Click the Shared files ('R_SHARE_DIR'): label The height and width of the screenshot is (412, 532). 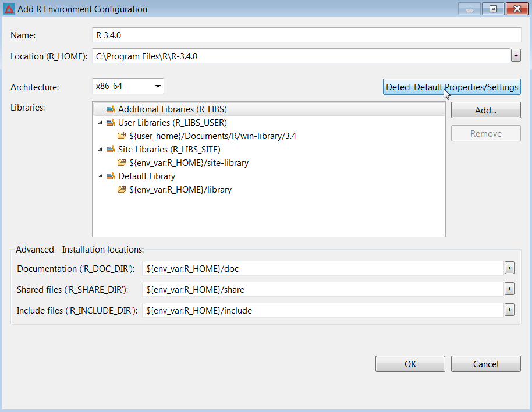(73, 290)
